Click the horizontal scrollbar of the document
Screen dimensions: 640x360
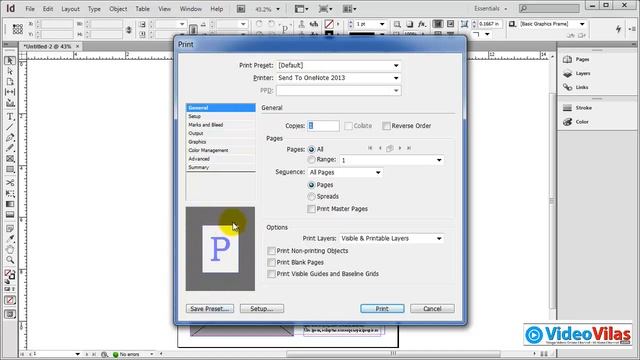(393, 353)
